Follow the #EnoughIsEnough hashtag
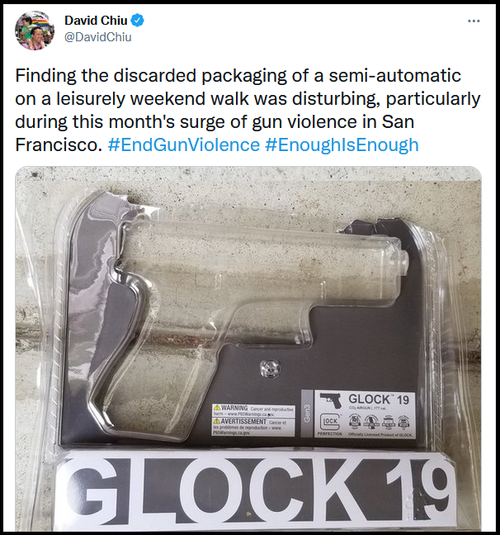The width and height of the screenshot is (500, 535). pos(342,145)
